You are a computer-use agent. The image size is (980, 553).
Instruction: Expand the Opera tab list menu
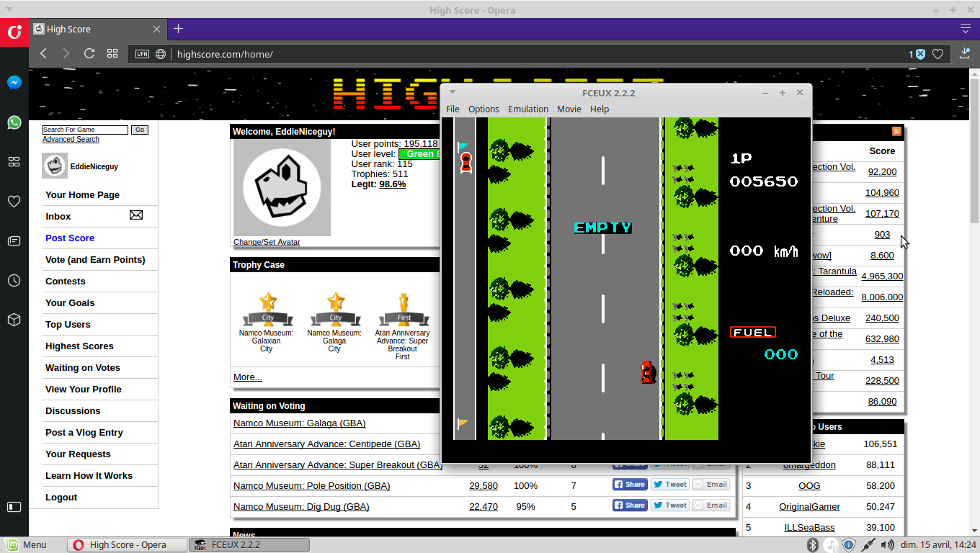[x=966, y=29]
